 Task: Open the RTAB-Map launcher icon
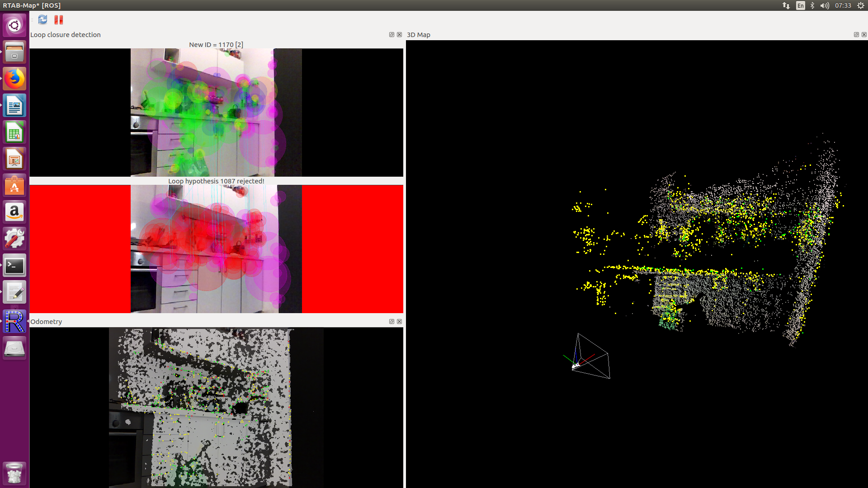[x=14, y=321]
